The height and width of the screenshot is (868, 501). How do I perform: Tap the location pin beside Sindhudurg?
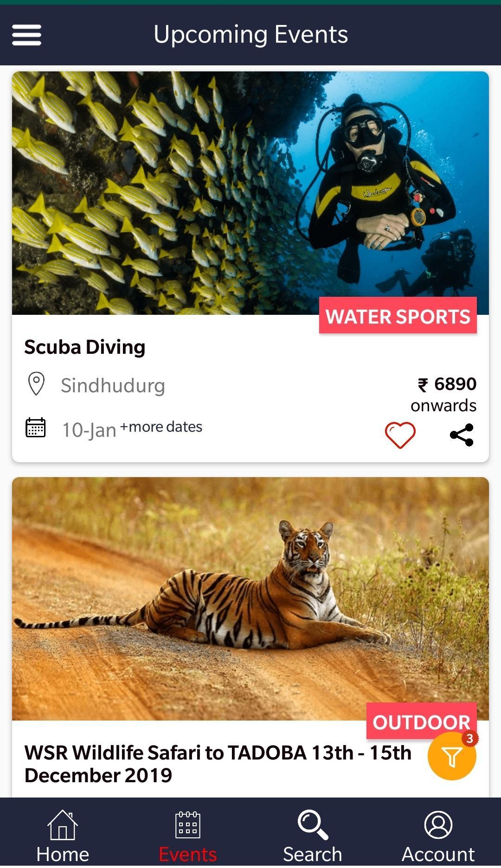tap(36, 384)
